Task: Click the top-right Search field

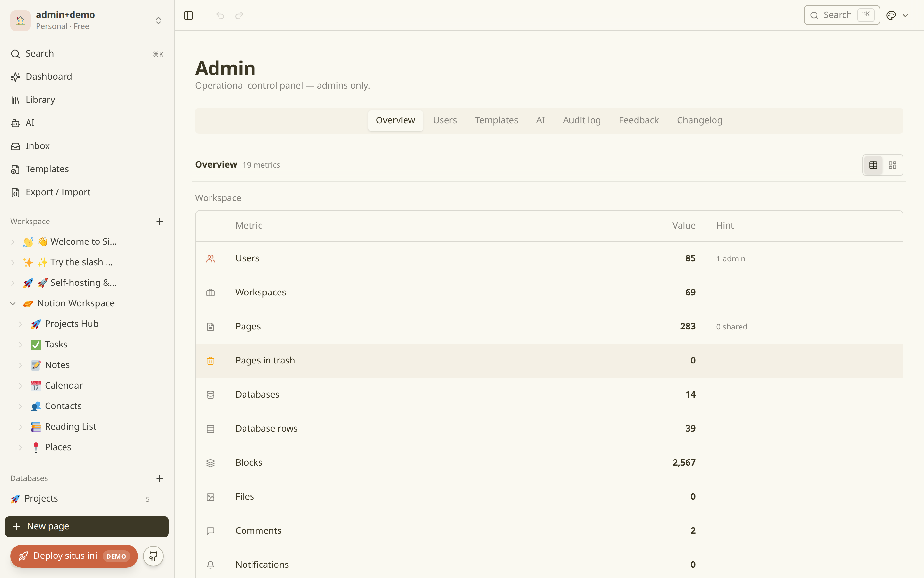Action: (x=842, y=15)
